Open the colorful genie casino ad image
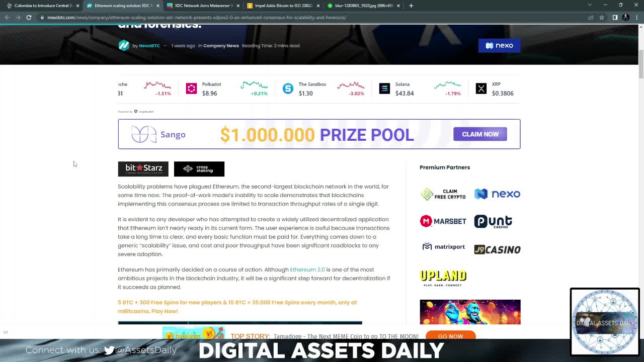The image size is (644, 362). [470, 312]
